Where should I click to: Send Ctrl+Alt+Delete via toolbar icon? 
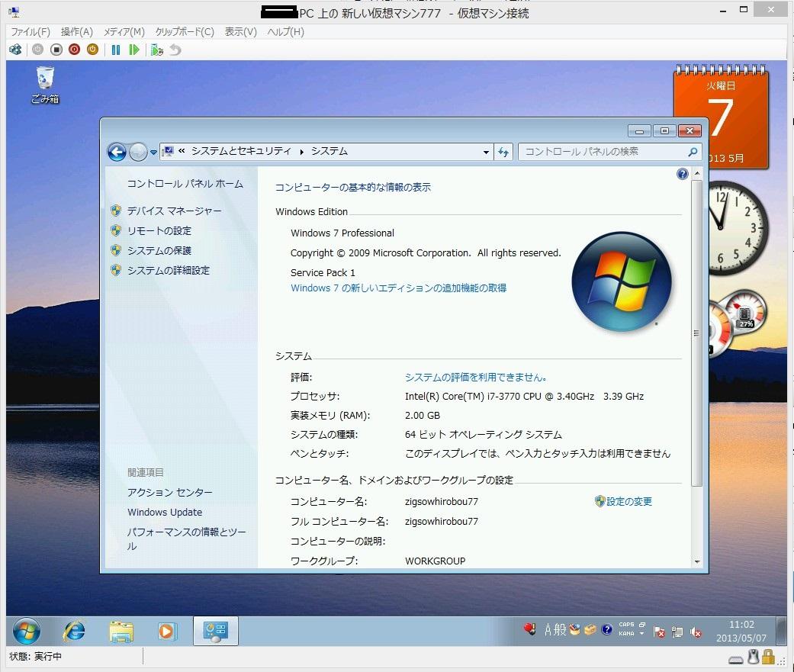(x=15, y=50)
